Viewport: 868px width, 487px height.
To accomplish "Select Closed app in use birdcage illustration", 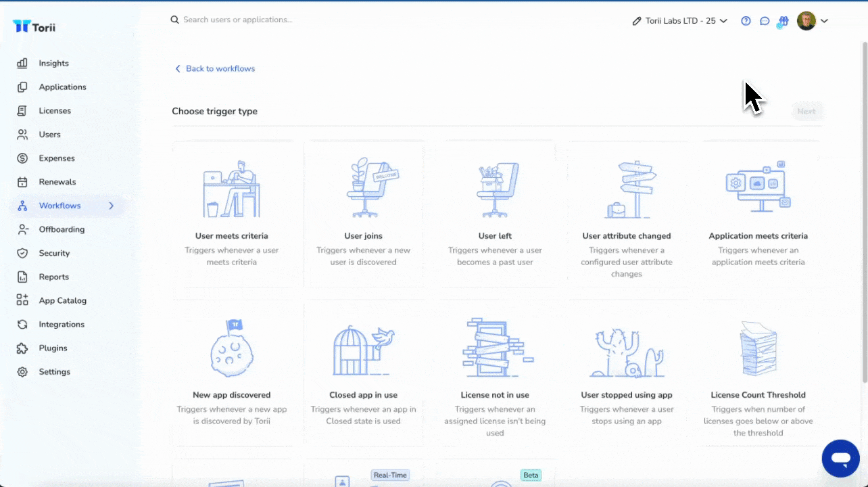I will coord(364,349).
